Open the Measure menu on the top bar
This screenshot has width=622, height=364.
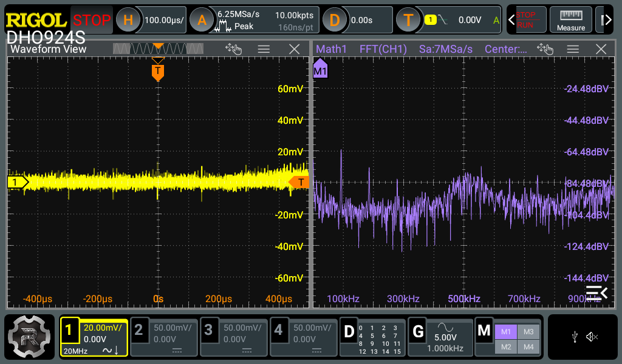tap(570, 19)
